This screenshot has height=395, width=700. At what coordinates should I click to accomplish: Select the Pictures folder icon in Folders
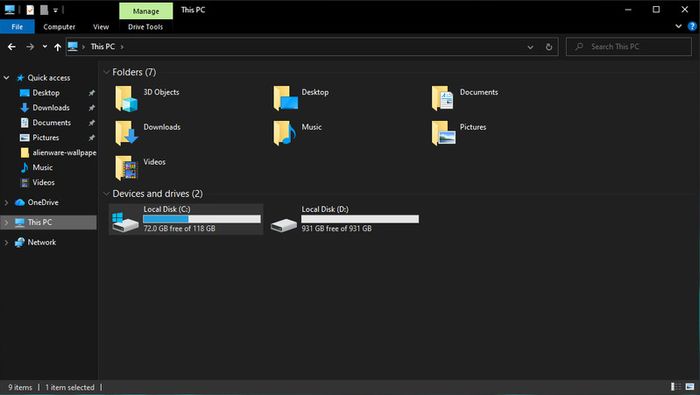[x=443, y=133]
